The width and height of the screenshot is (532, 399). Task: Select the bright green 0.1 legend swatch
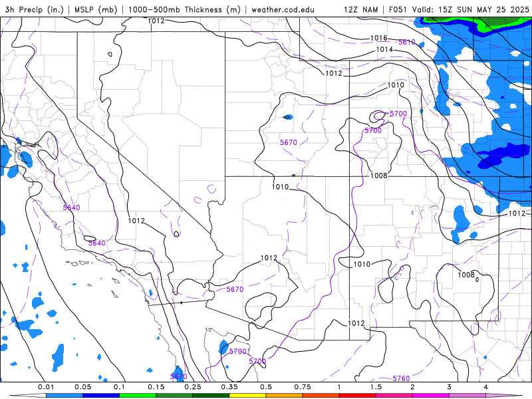pos(138,396)
